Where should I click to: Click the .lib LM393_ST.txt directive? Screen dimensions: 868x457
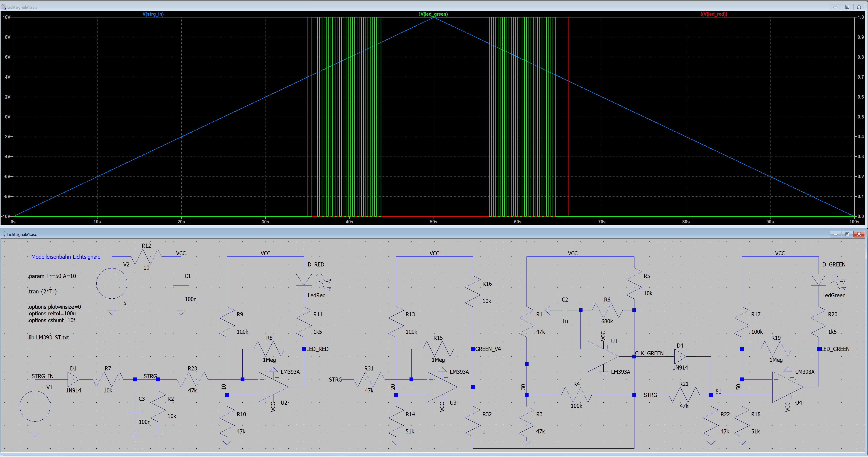(x=48, y=337)
